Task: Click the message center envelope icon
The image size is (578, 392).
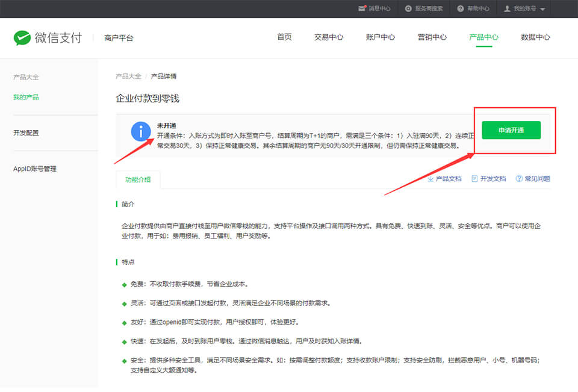Action: click(362, 8)
